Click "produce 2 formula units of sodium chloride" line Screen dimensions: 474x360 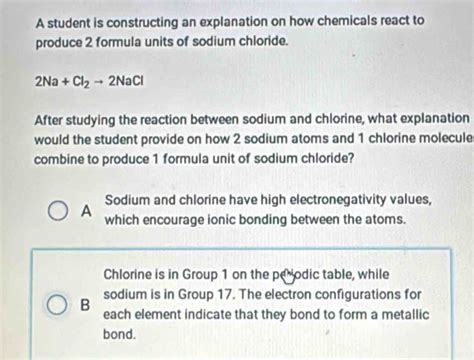click(162, 42)
